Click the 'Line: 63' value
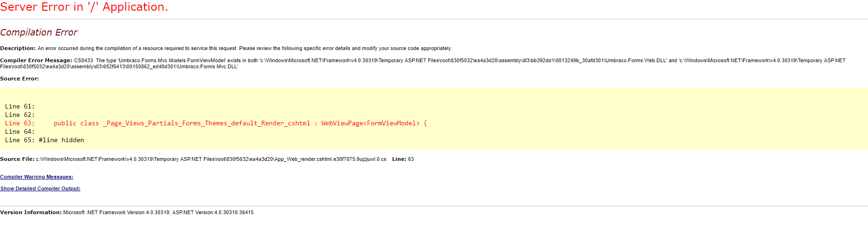The image size is (868, 231). point(403,159)
